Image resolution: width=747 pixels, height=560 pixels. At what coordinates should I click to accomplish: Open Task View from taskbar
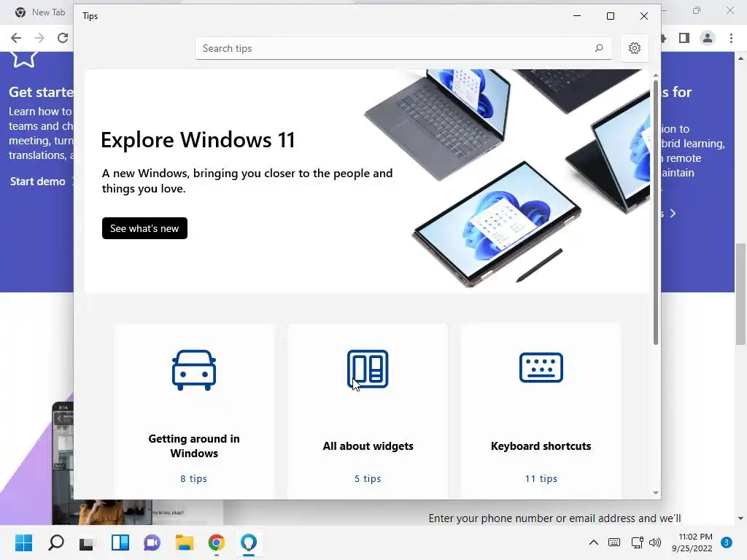point(88,542)
